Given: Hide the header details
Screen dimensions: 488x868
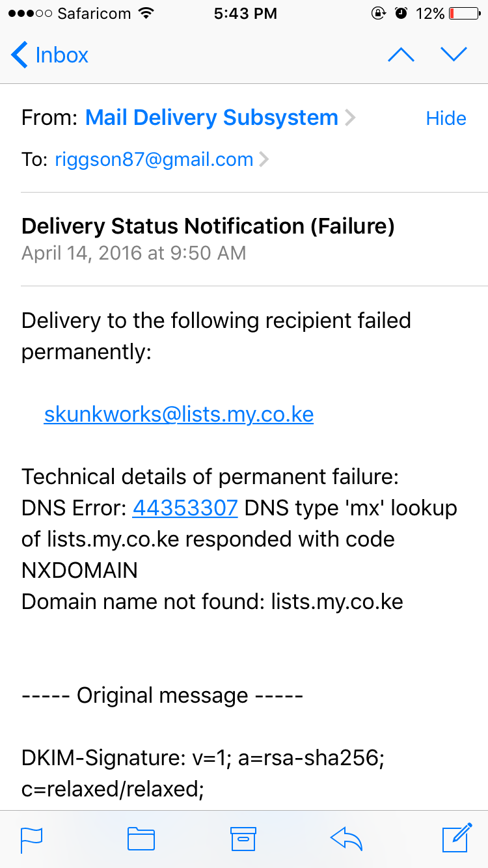Looking at the screenshot, I should click(x=446, y=118).
